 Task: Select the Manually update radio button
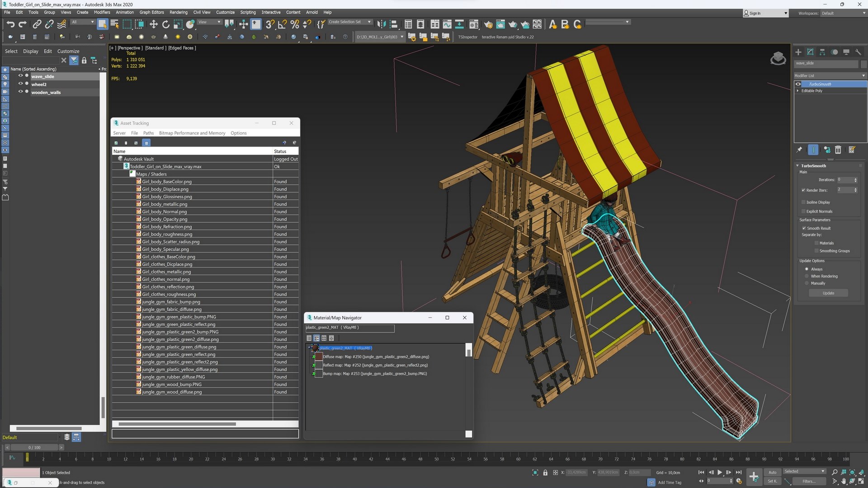point(807,283)
